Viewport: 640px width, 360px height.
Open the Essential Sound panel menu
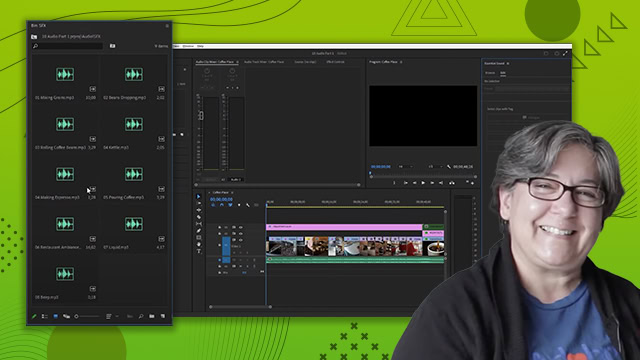(x=508, y=64)
